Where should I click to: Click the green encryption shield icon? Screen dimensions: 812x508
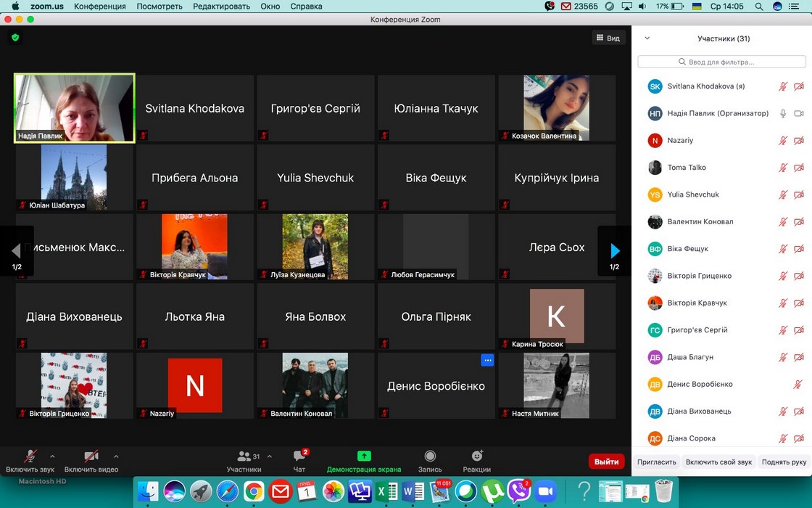coord(14,38)
